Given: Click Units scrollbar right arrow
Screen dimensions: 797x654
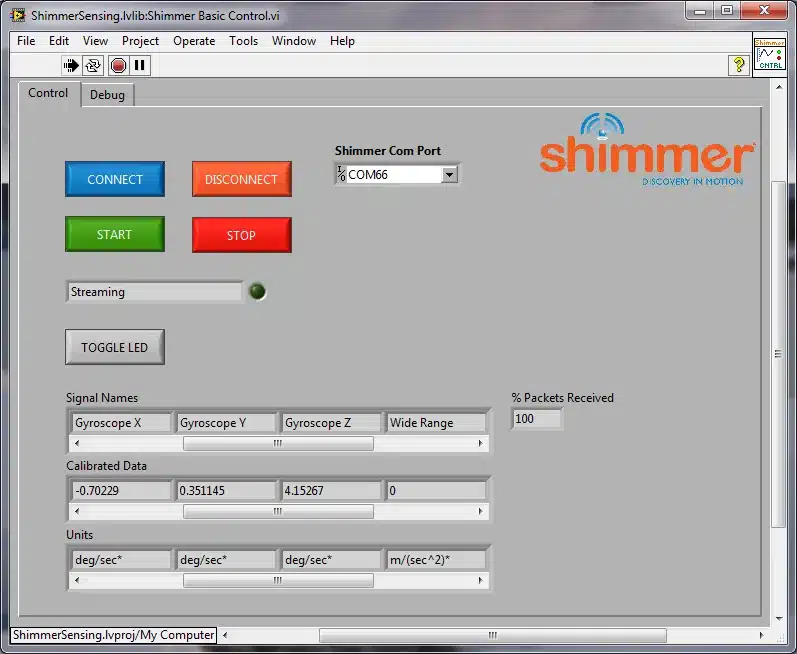Looking at the screenshot, I should pyautogui.click(x=480, y=580).
